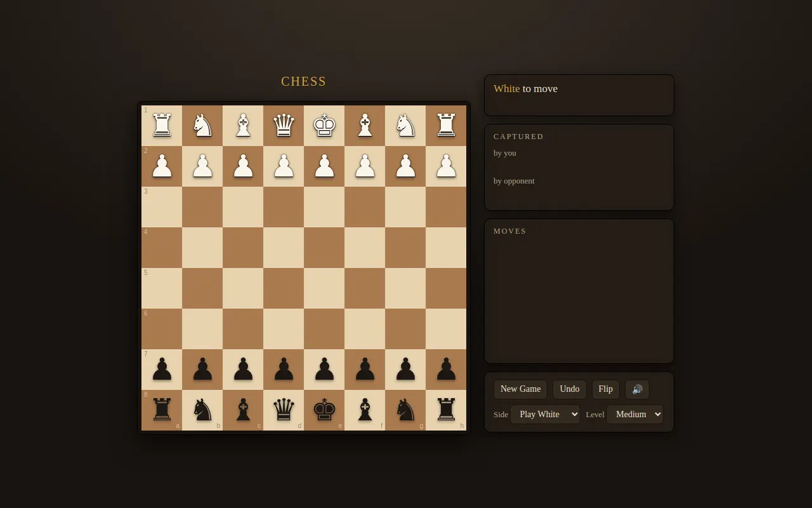The image size is (812, 508).
Task: Pick the white pawn on g2
Action: click(x=405, y=166)
